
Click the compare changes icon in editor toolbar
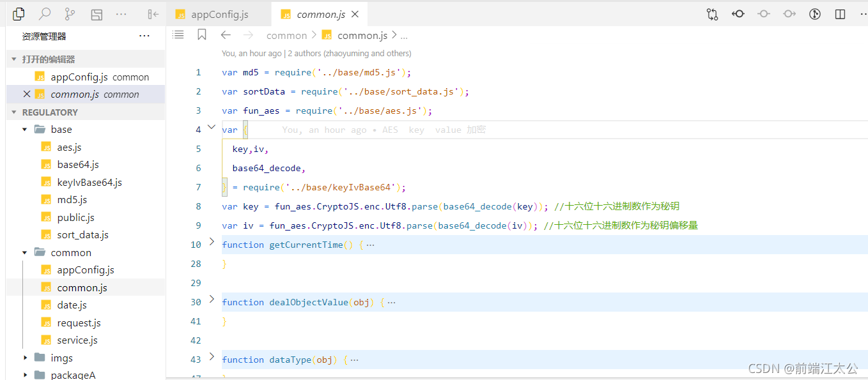tap(712, 14)
